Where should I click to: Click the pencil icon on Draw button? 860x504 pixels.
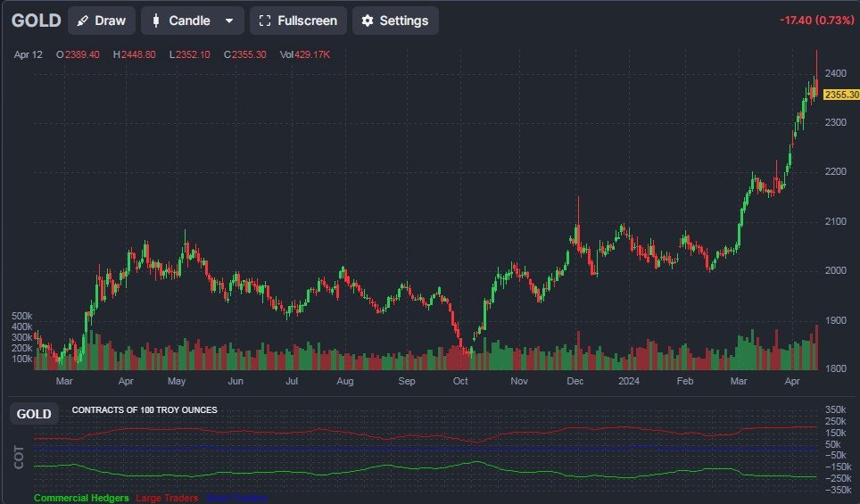(x=83, y=21)
